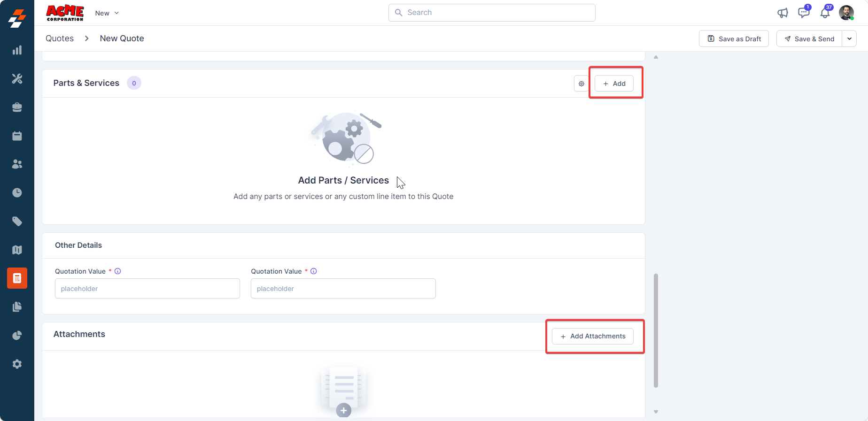Click into the top Search field
868x421 pixels.
click(x=492, y=13)
